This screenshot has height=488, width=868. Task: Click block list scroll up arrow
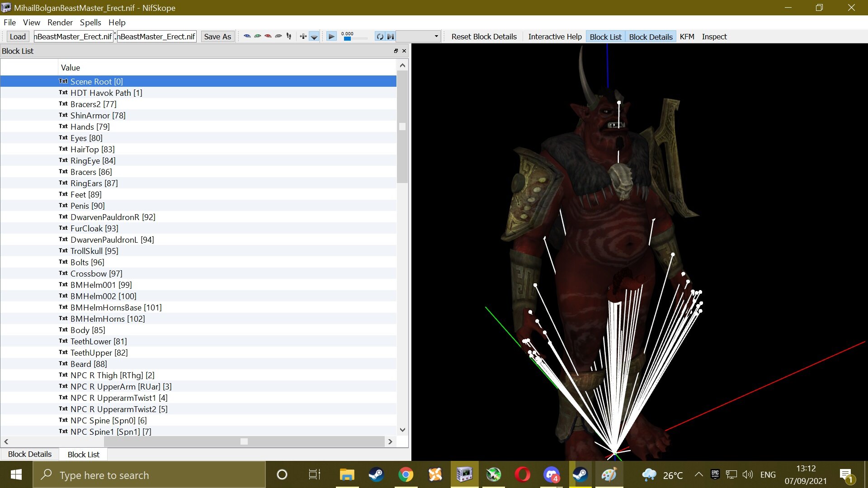(402, 66)
